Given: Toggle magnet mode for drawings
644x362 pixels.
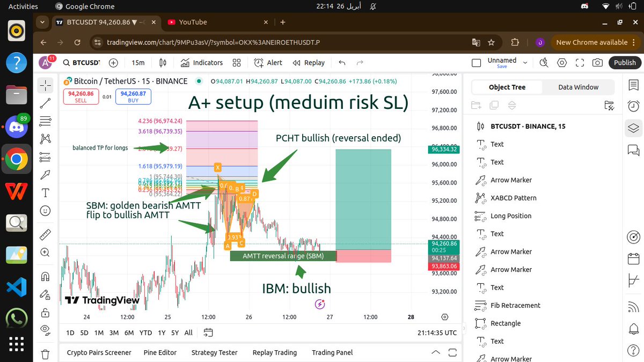Looking at the screenshot, I should 46,276.
